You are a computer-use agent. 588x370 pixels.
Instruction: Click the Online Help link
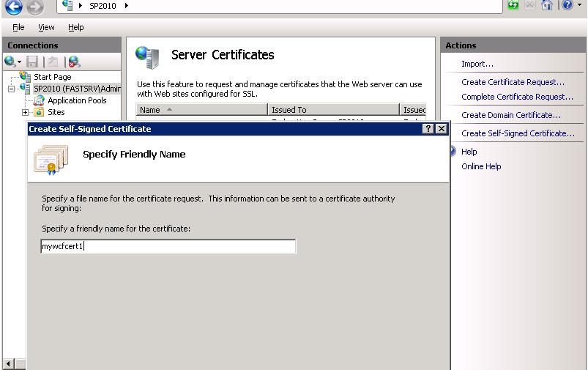click(x=481, y=166)
